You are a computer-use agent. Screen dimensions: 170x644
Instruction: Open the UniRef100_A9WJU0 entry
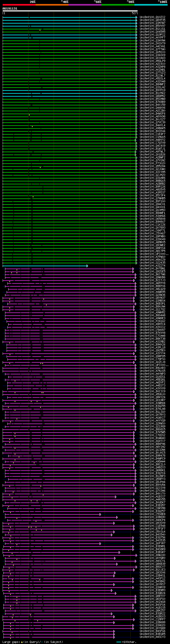pos(152,555)
